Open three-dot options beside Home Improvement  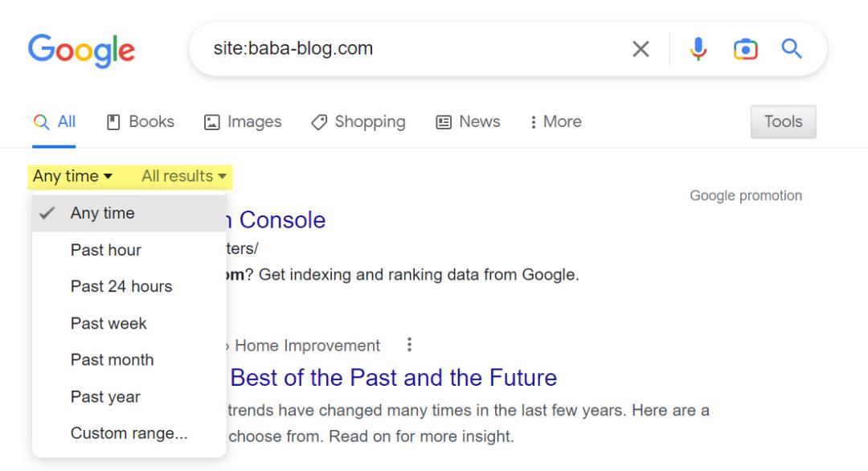click(x=410, y=345)
